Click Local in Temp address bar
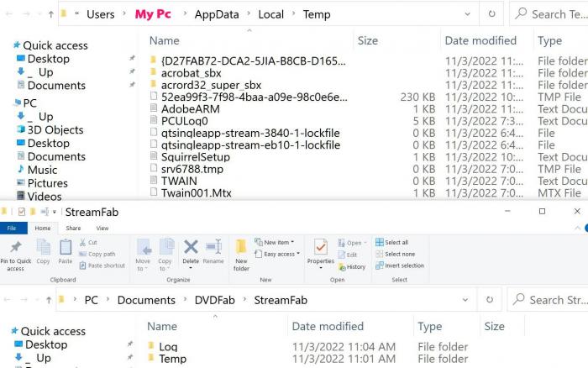This screenshot has height=368, width=588. [270, 14]
